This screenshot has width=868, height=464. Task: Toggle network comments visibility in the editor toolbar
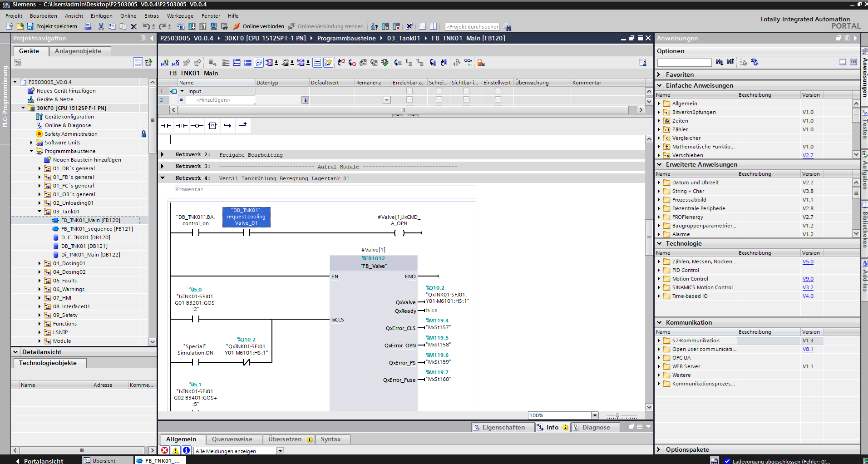[x=258, y=63]
